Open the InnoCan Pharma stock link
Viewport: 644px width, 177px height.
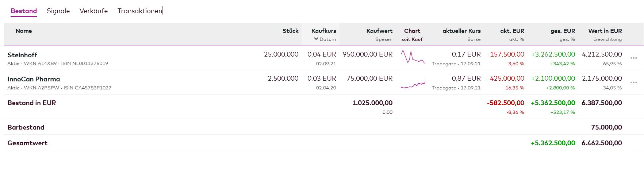[34, 79]
